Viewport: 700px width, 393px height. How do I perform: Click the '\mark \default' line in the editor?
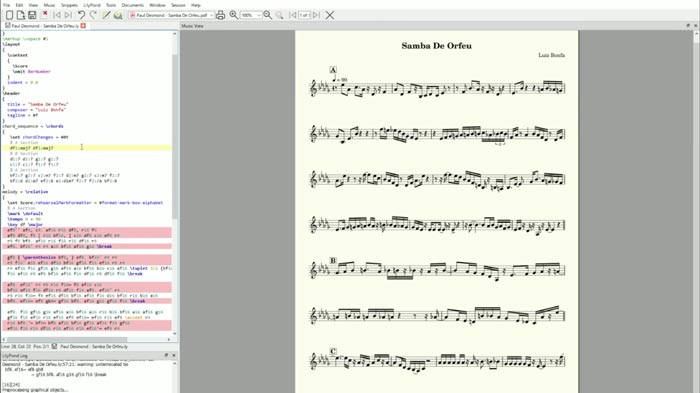point(25,213)
